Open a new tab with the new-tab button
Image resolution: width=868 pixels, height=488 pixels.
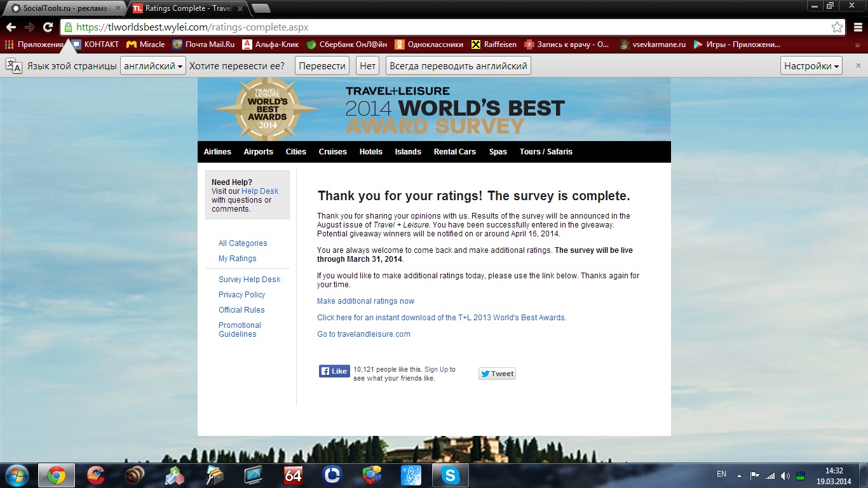coord(261,8)
